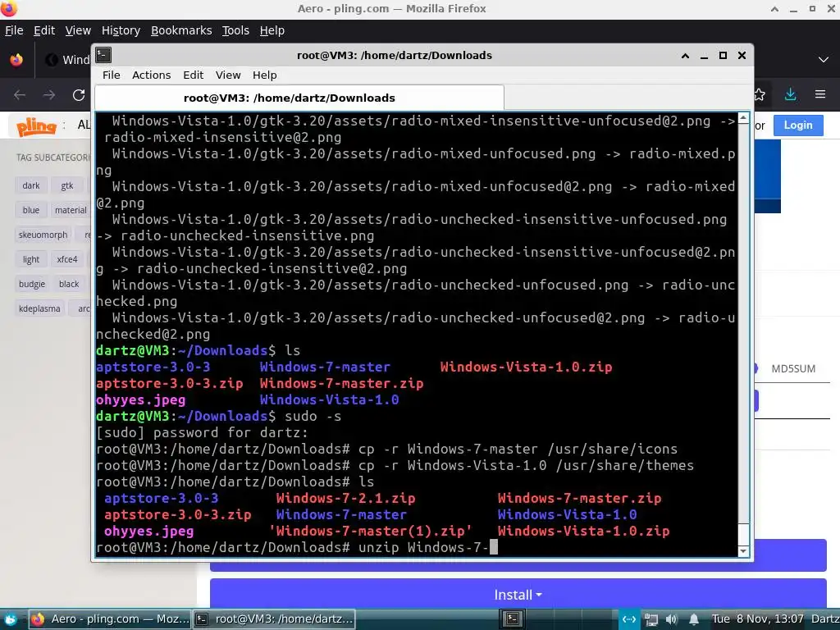Click the display tray icon
840x630 pixels.
click(x=651, y=620)
